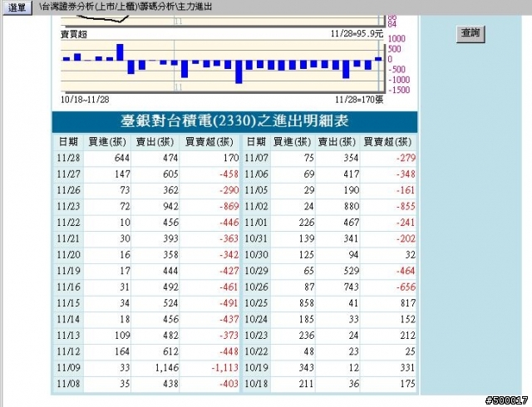Select the 11/28 date cell
This screenshot has height=407, width=532.
tap(68, 158)
